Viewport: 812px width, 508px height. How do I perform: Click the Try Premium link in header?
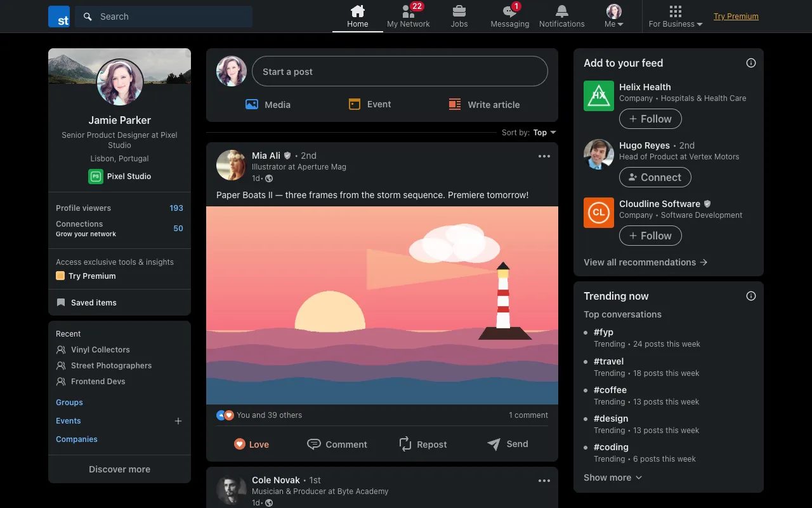click(x=736, y=17)
